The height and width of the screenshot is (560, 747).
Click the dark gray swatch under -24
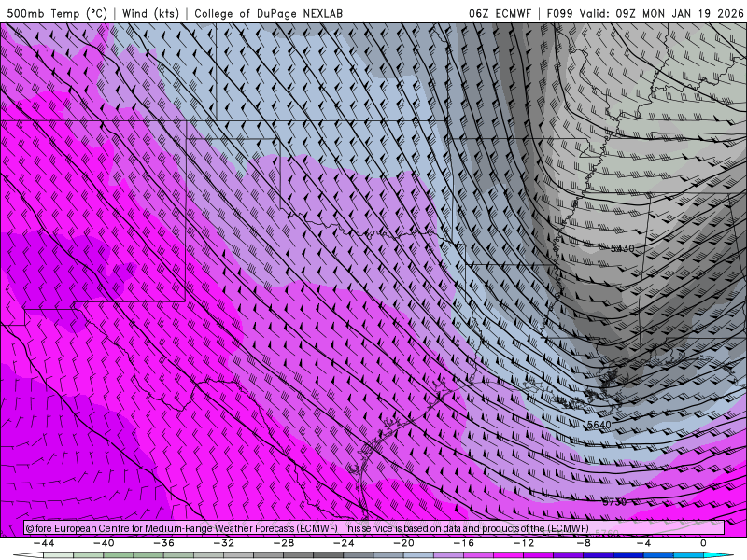(329, 555)
